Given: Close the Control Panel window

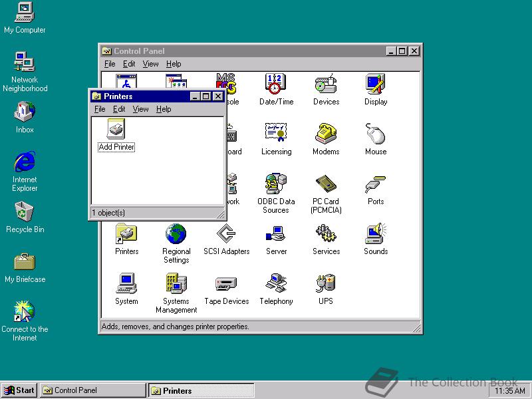Looking at the screenshot, I should [x=414, y=51].
